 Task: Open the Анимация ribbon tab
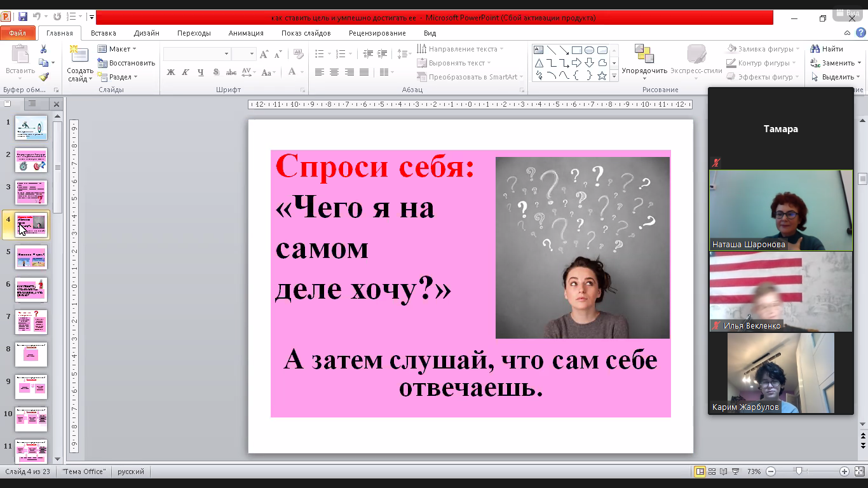coord(245,33)
